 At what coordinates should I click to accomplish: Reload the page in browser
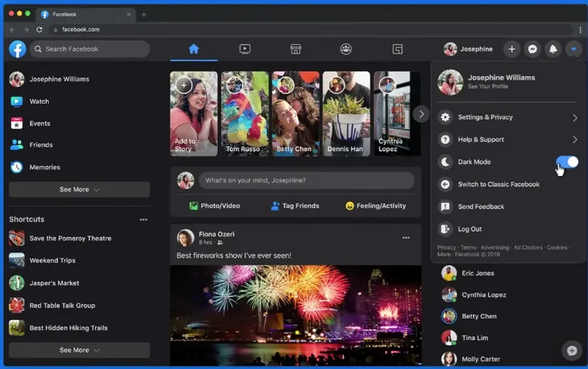point(39,29)
